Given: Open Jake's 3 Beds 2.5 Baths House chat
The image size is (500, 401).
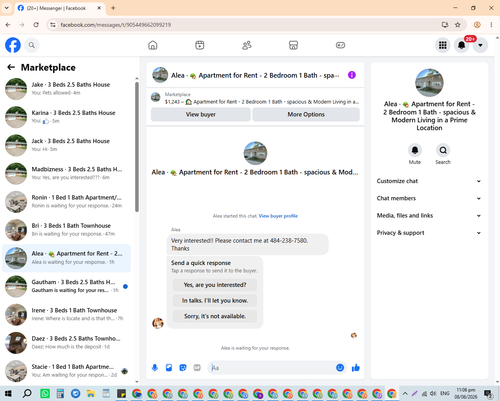Looking at the screenshot, I should click(x=67, y=89).
